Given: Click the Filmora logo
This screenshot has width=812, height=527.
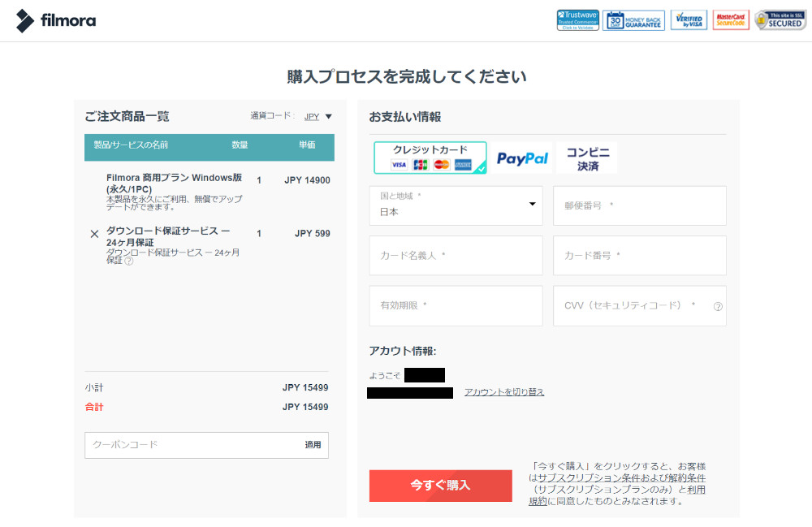Looking at the screenshot, I should [56, 21].
